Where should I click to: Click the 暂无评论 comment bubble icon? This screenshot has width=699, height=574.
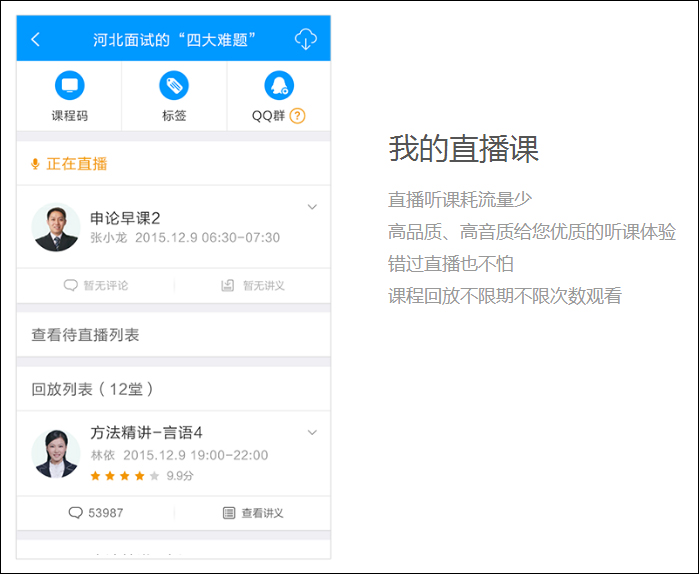[x=71, y=285]
